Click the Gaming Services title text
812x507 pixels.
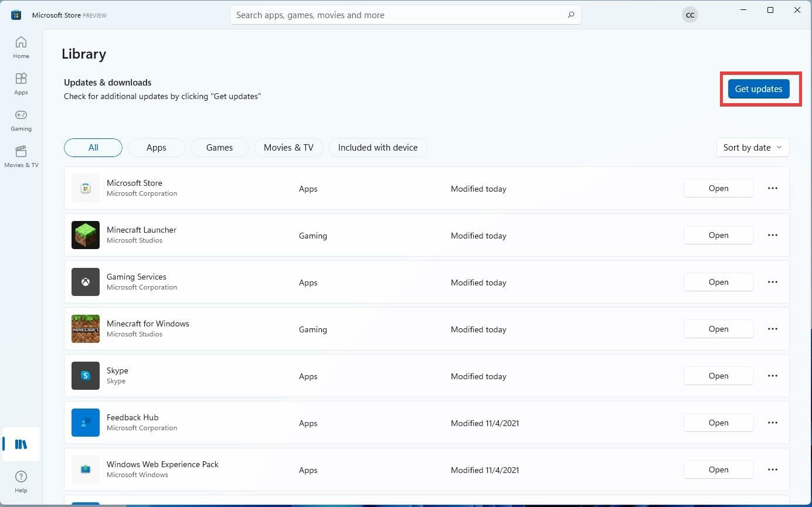tap(137, 277)
